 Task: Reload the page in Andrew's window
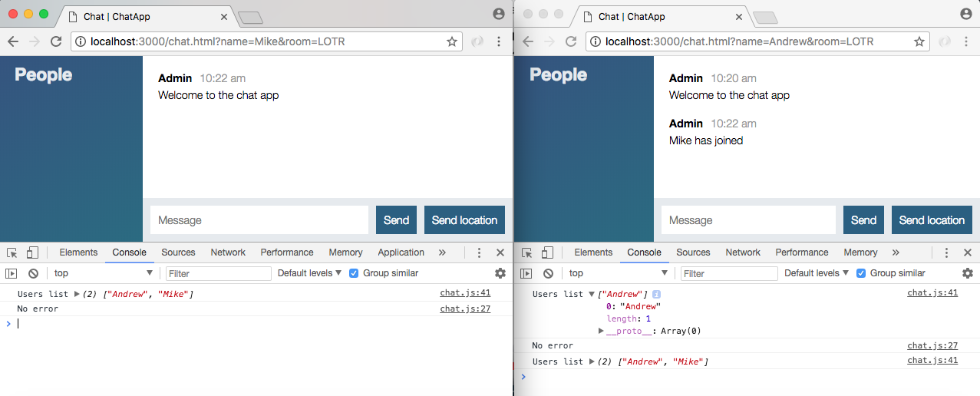click(x=571, y=41)
